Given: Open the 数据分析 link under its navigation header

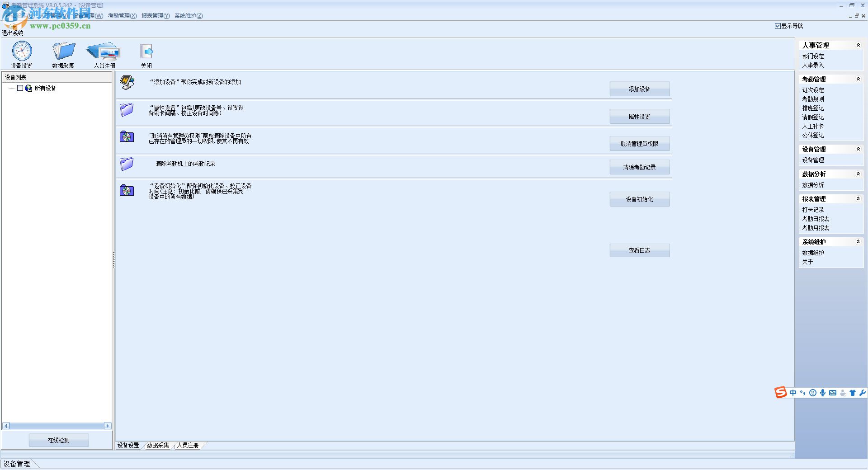Looking at the screenshot, I should (x=813, y=185).
